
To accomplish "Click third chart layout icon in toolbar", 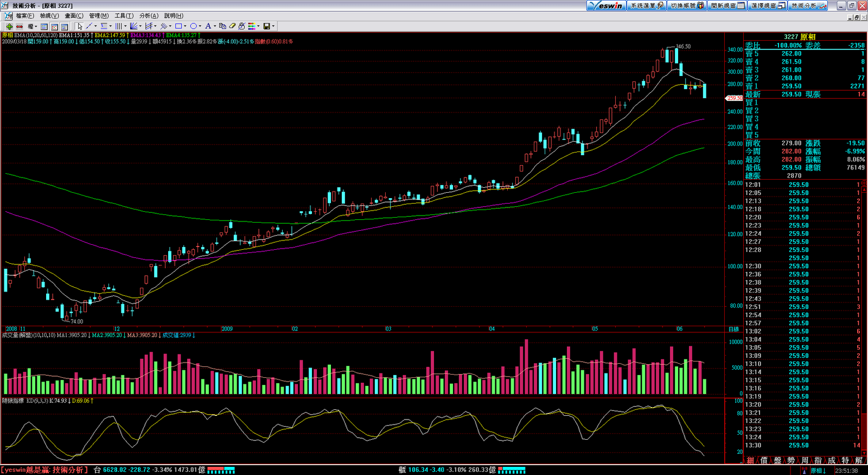I will (64, 26).
